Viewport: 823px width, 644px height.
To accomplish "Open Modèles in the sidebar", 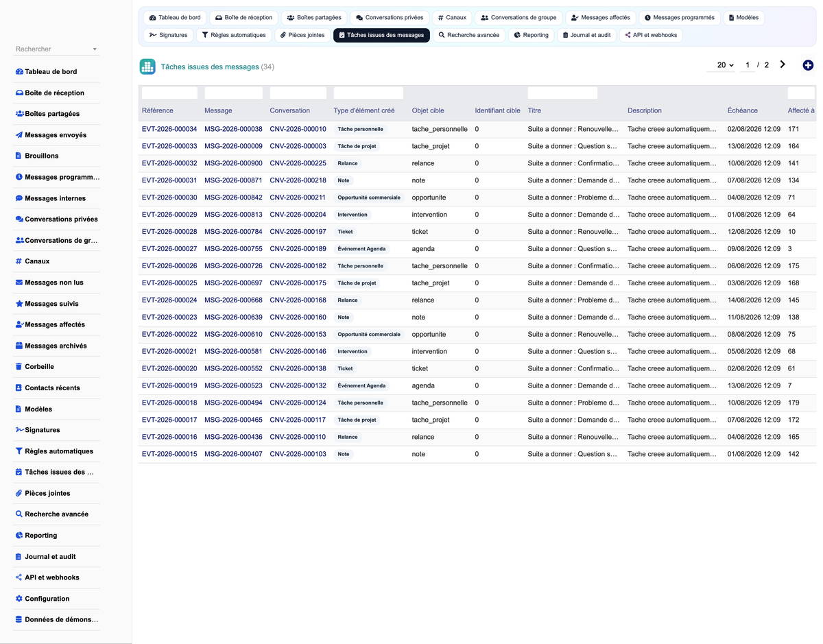I will pyautogui.click(x=58, y=409).
